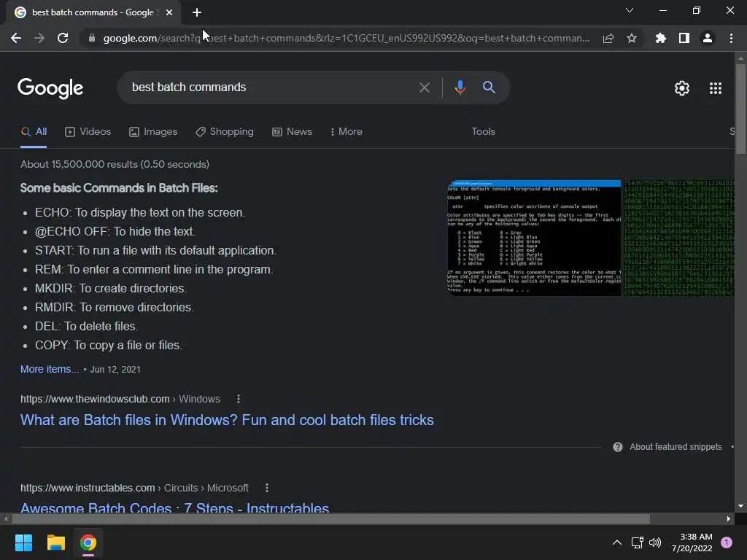Select the All results tab
Image resolution: width=747 pixels, height=560 pixels.
pyautogui.click(x=34, y=132)
